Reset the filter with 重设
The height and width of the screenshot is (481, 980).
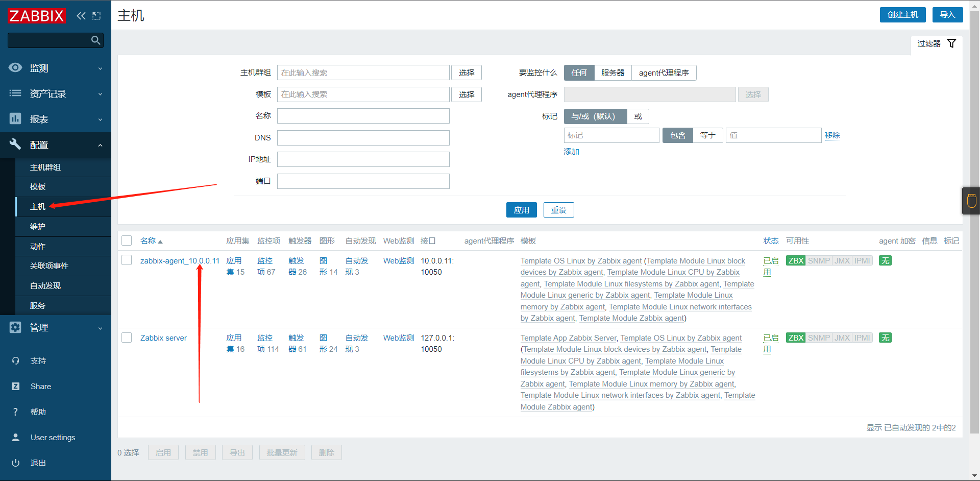pos(558,210)
